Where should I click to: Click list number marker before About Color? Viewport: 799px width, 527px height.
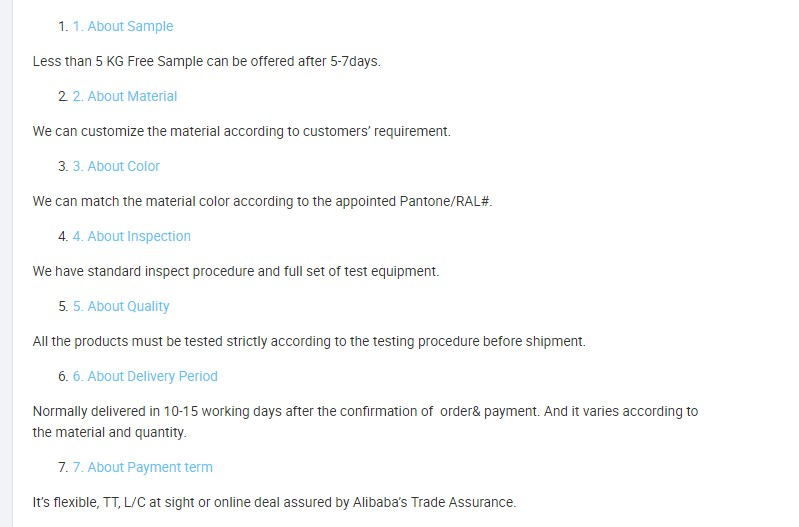pyautogui.click(x=63, y=167)
